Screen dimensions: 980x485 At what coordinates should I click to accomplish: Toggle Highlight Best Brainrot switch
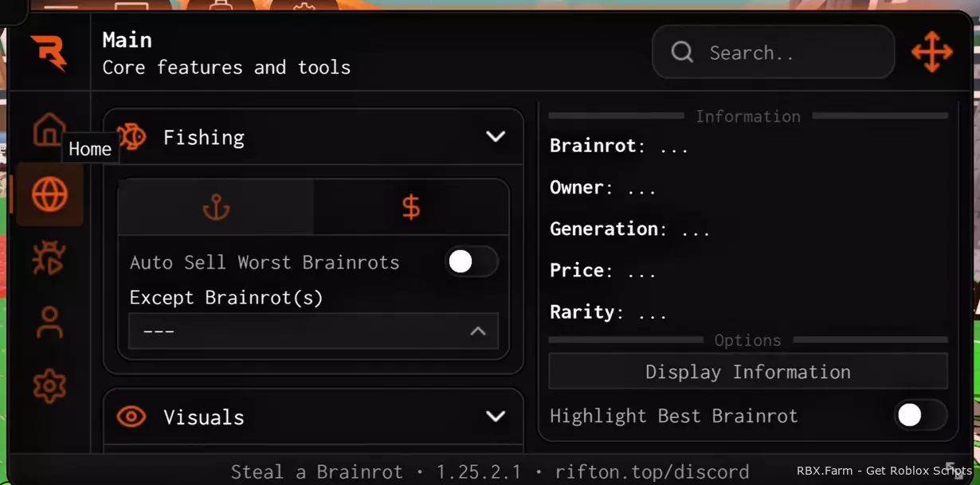pos(920,415)
